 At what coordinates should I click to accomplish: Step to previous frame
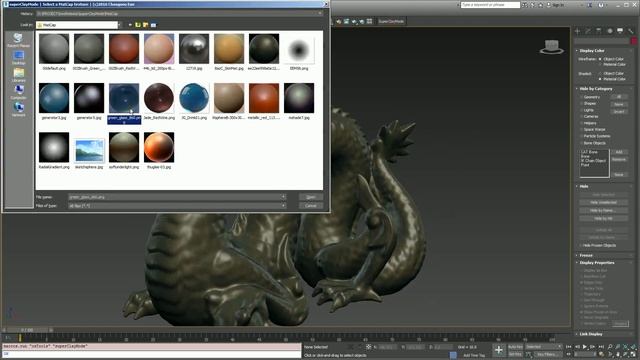coord(577,347)
